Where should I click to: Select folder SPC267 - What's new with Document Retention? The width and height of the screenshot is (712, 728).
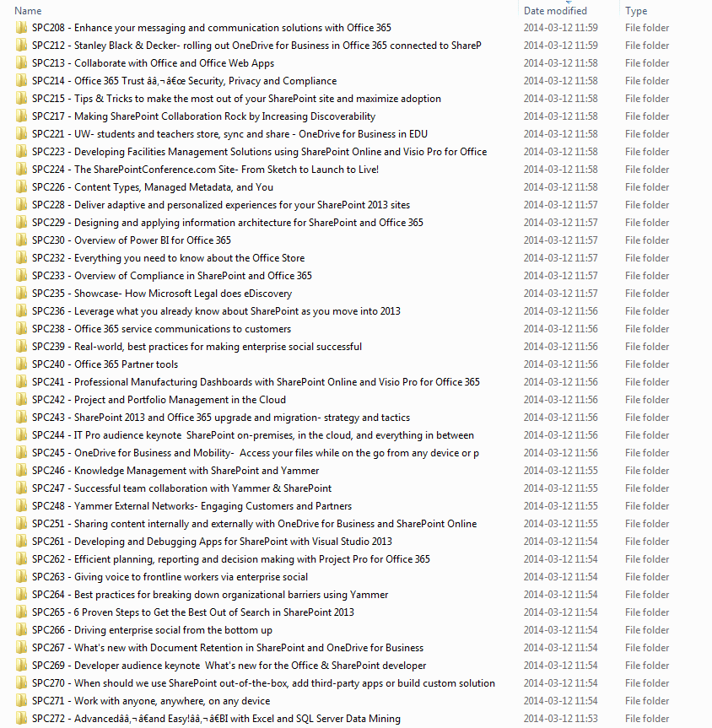[228, 648]
